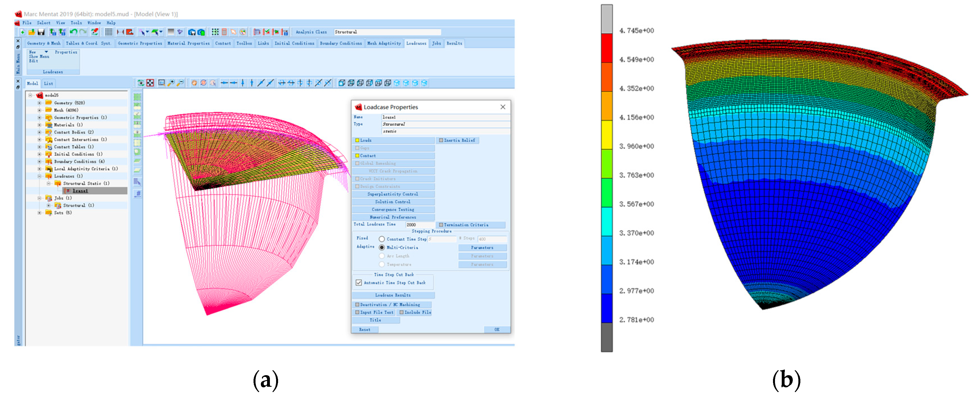Click the first wireframe cube view icon
980x400 pixels.
342,83
